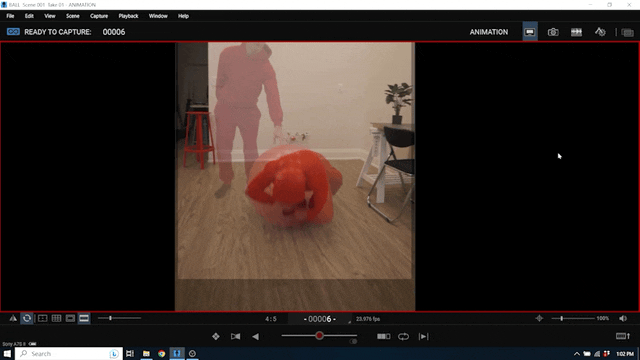
Task: Toggle the image flip mirror icon
Action: (x=13, y=318)
